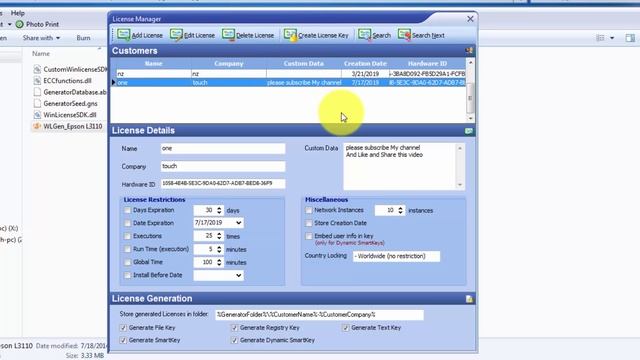Enable the Date Expiration checkbox
640x360 pixels.
(127, 223)
